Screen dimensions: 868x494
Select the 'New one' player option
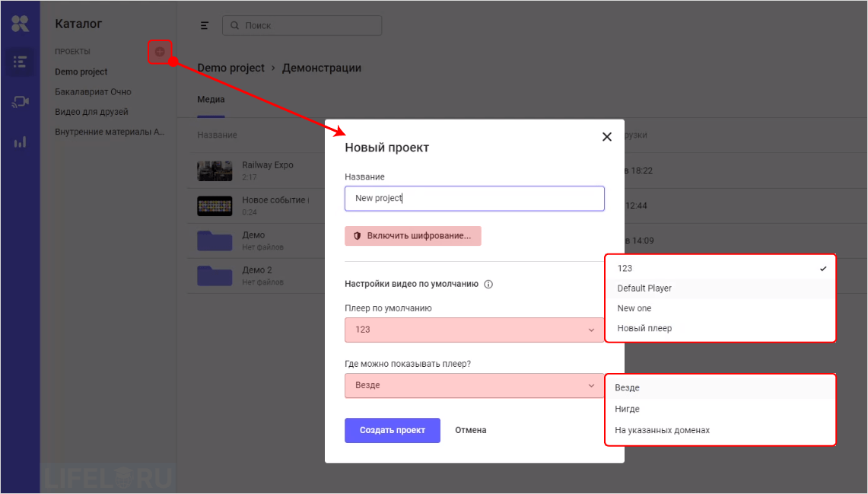point(634,308)
